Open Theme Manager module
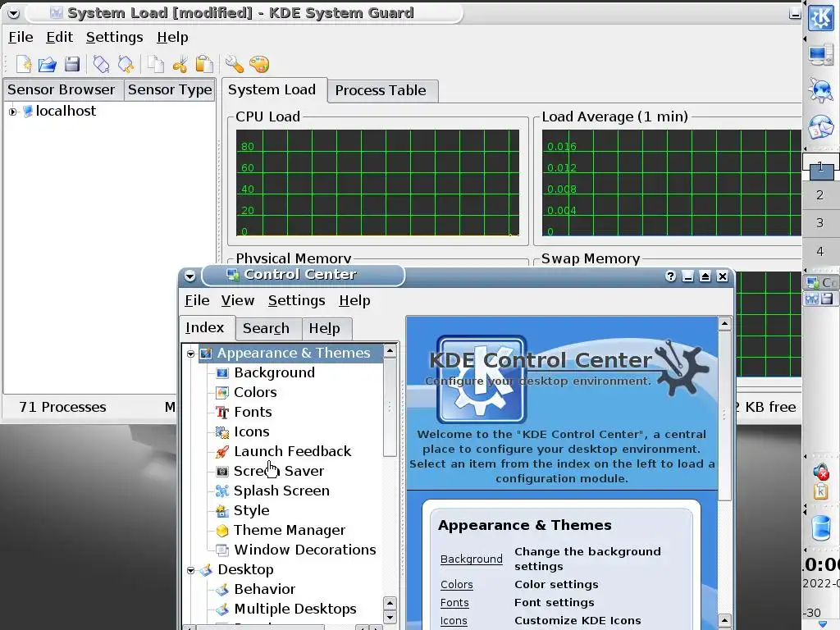 (x=290, y=531)
